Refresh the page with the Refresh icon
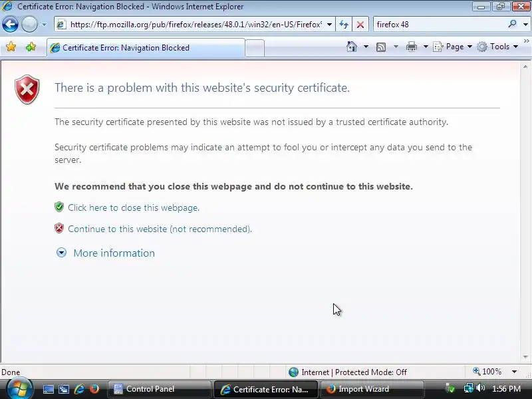The width and height of the screenshot is (532, 399). tap(344, 25)
